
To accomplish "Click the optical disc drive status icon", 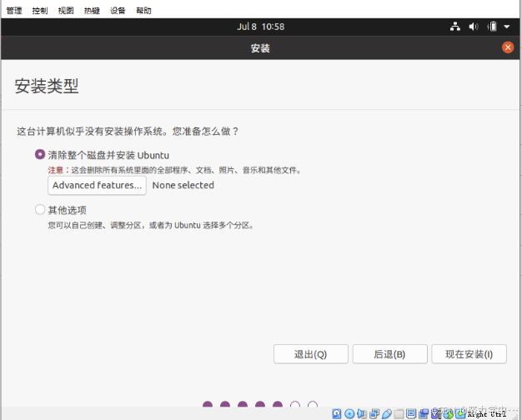I will (x=349, y=413).
